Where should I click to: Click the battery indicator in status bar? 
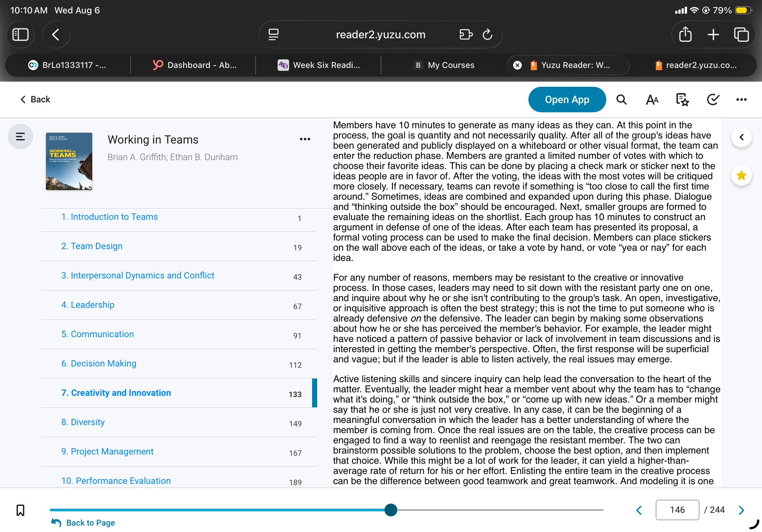coord(743,10)
